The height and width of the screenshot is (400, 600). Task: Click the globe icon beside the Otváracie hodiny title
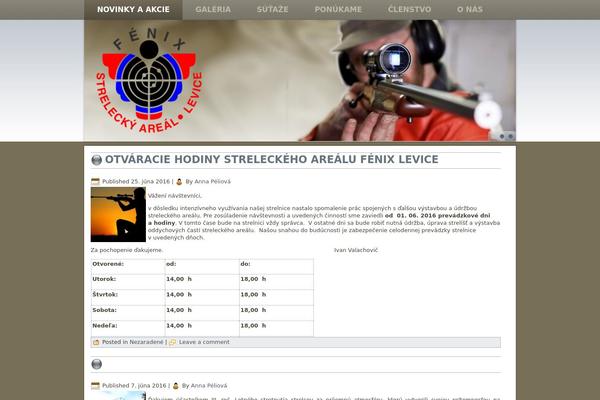coord(97,160)
